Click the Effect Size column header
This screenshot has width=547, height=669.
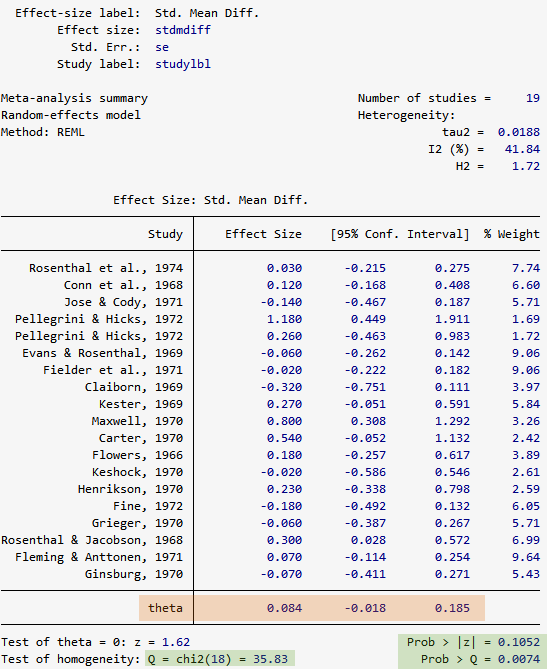(263, 234)
